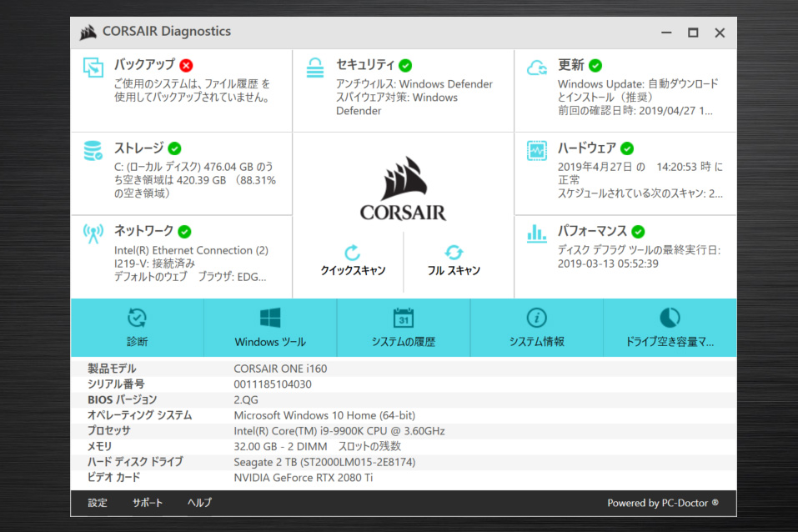Open the ストレージ heading
Screen dimensions: 798x532
coord(139,148)
